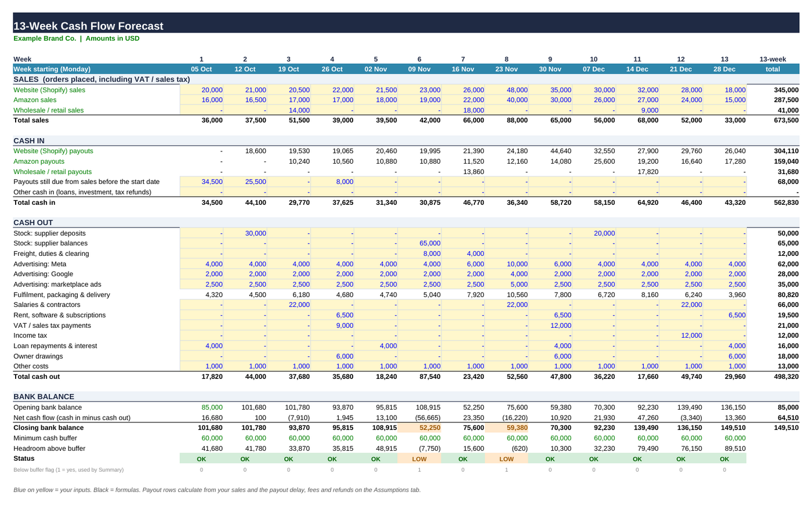Select the OK status under 05 Oct

point(201,459)
